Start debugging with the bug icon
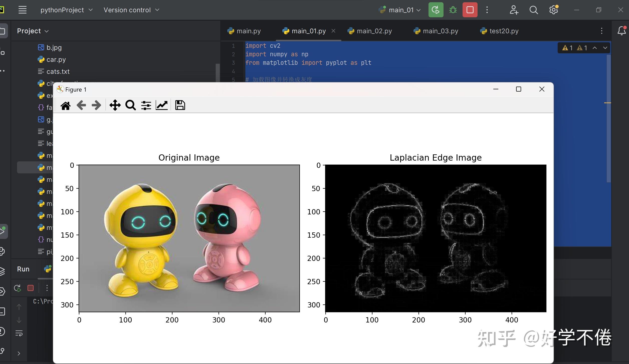The width and height of the screenshot is (629, 364). [x=453, y=10]
